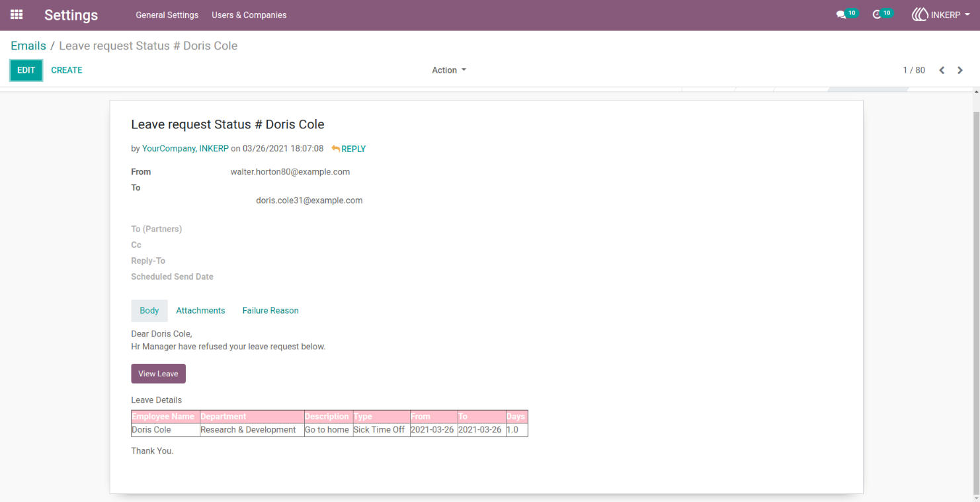Click the EDIT button

tap(26, 70)
